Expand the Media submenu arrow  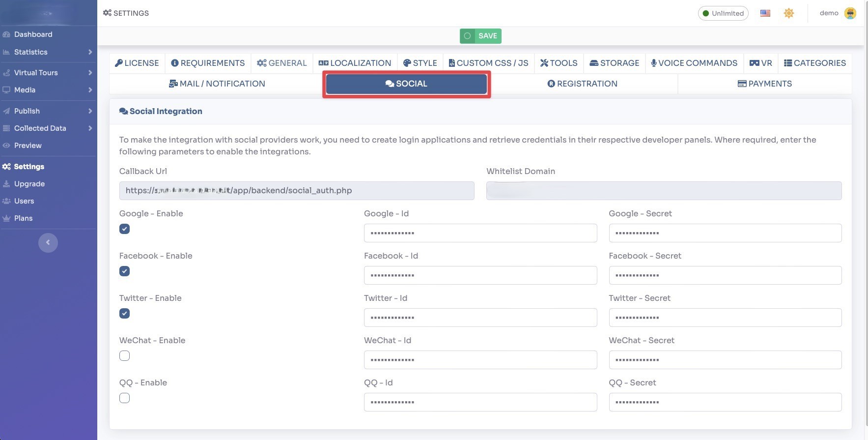90,90
